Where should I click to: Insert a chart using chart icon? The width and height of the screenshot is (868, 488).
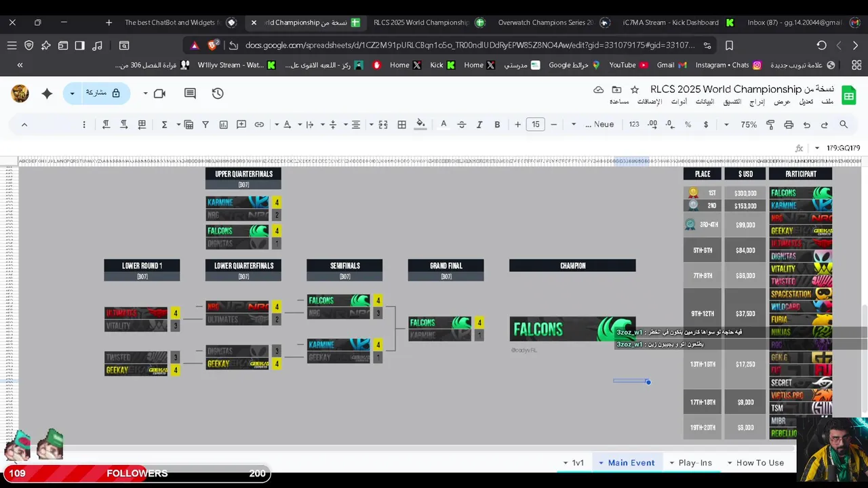point(223,125)
